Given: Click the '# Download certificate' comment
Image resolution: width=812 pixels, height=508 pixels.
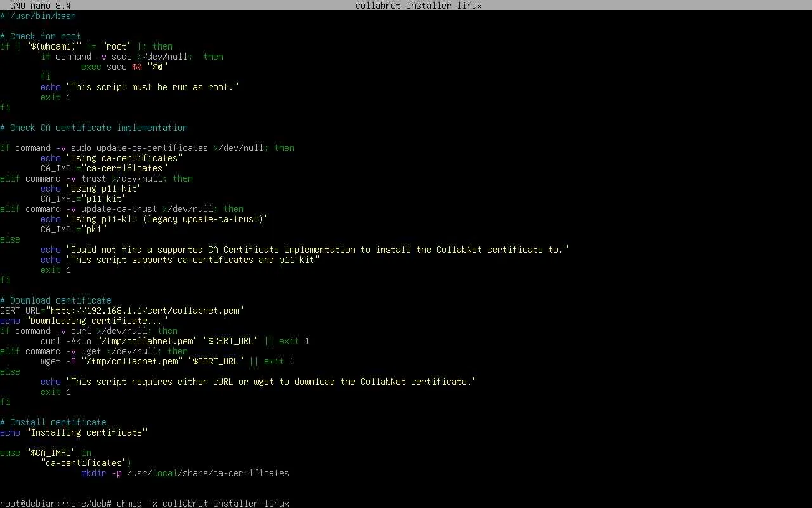Looking at the screenshot, I should point(56,300).
